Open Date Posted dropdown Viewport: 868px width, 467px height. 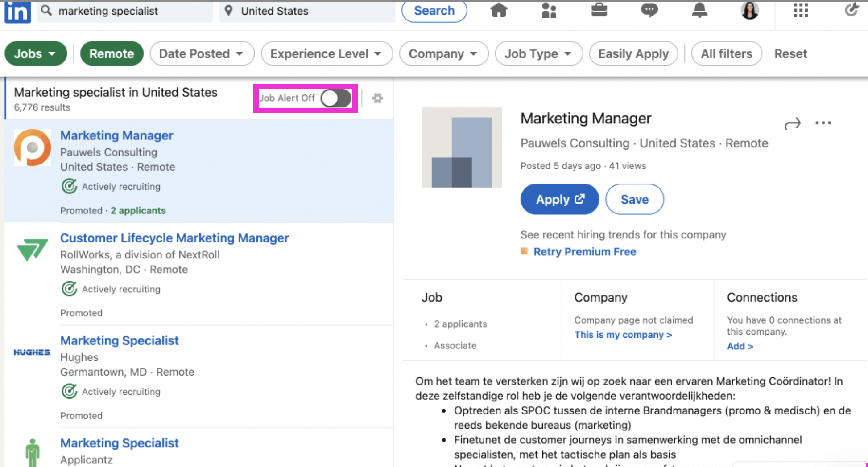point(202,53)
